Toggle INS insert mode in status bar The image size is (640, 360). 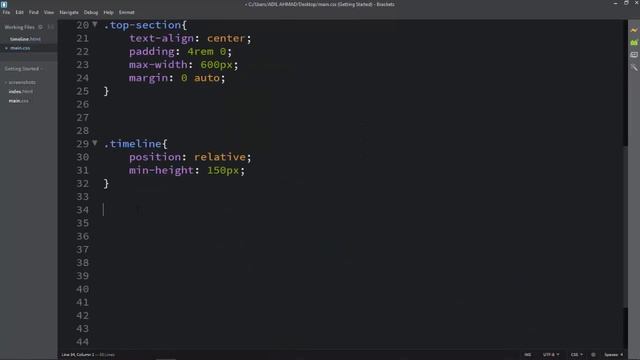click(528, 355)
